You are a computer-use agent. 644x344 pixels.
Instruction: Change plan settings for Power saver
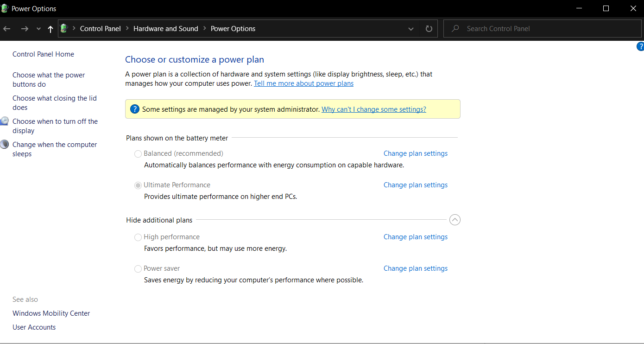coord(416,268)
